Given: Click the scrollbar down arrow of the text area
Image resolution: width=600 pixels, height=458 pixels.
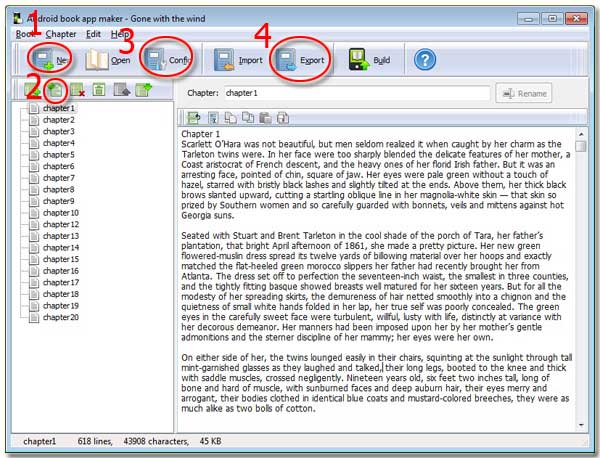Looking at the screenshot, I should point(581,425).
